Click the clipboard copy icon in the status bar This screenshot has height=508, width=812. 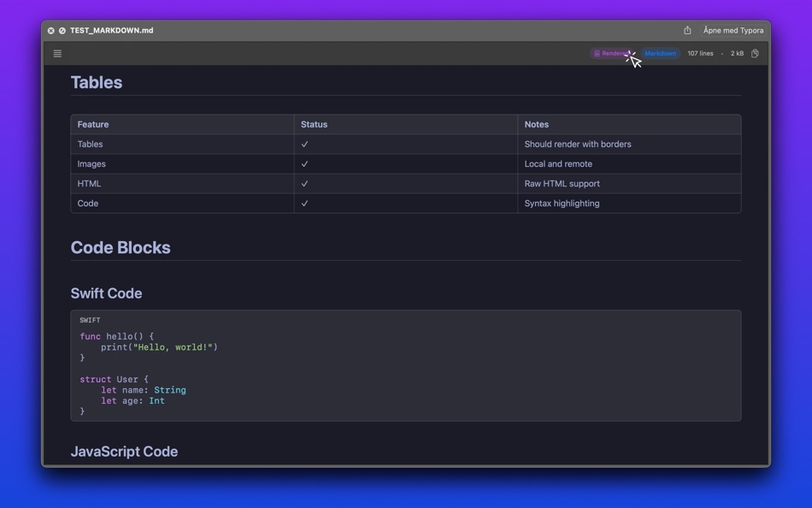pos(755,53)
